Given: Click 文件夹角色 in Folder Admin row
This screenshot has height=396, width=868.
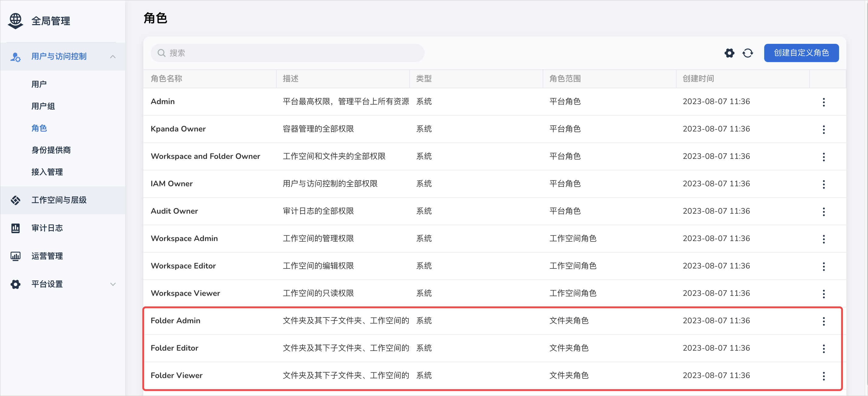Looking at the screenshot, I should point(569,321).
